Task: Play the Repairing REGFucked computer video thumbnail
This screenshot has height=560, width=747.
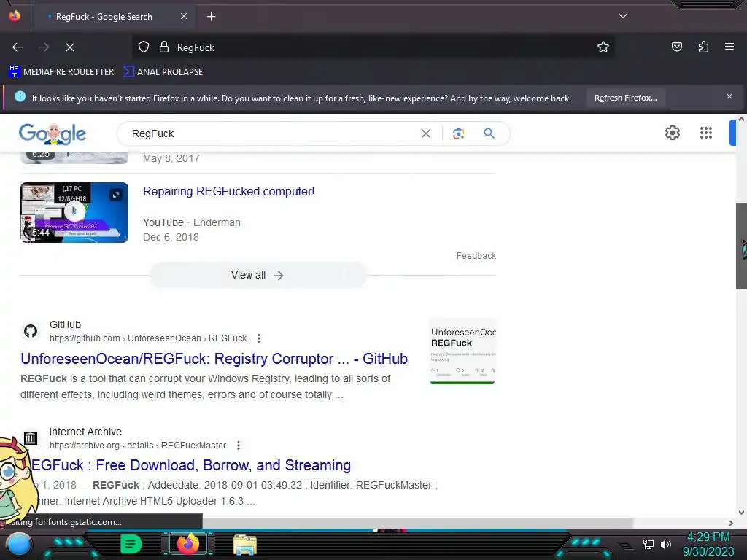Action: (x=74, y=212)
